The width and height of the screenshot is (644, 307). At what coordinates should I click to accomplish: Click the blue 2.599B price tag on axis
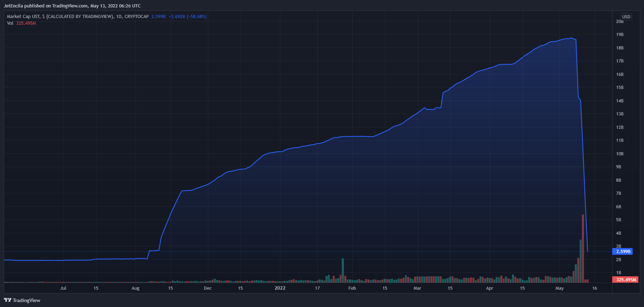[x=622, y=252]
